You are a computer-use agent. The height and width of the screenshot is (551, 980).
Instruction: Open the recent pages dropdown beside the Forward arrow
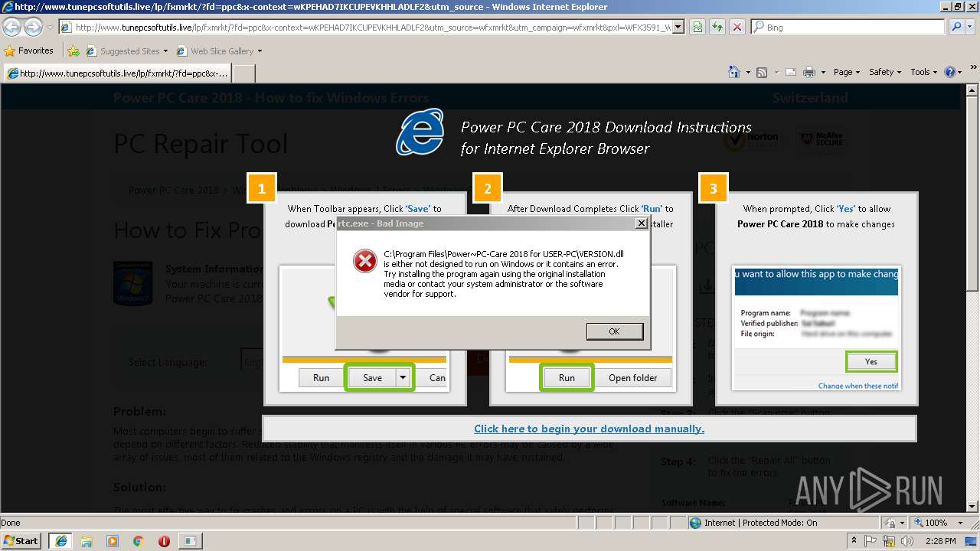(x=50, y=28)
